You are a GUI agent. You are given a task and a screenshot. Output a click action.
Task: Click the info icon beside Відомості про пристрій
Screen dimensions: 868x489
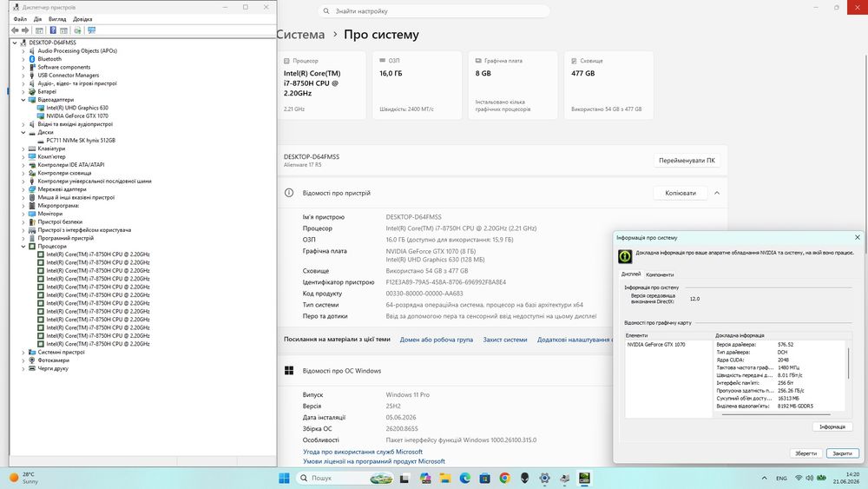click(289, 193)
